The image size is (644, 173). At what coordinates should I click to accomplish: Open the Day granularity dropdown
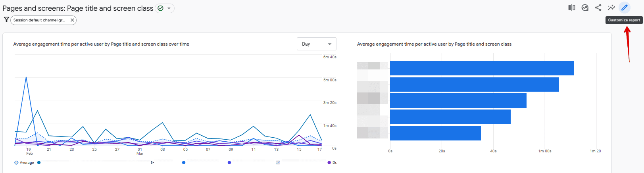(316, 44)
